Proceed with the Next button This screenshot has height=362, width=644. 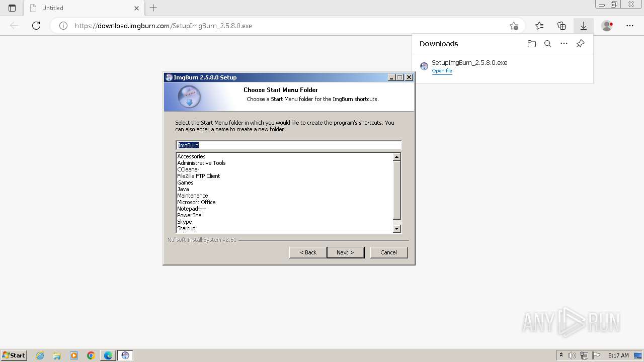(345, 252)
